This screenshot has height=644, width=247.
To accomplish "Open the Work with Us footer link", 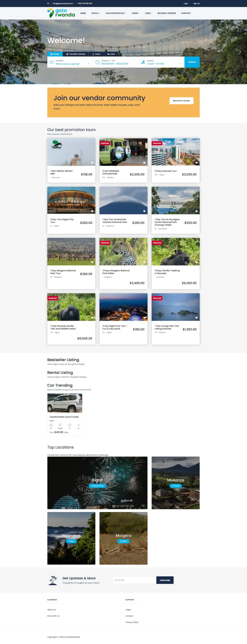I will coord(53,616).
